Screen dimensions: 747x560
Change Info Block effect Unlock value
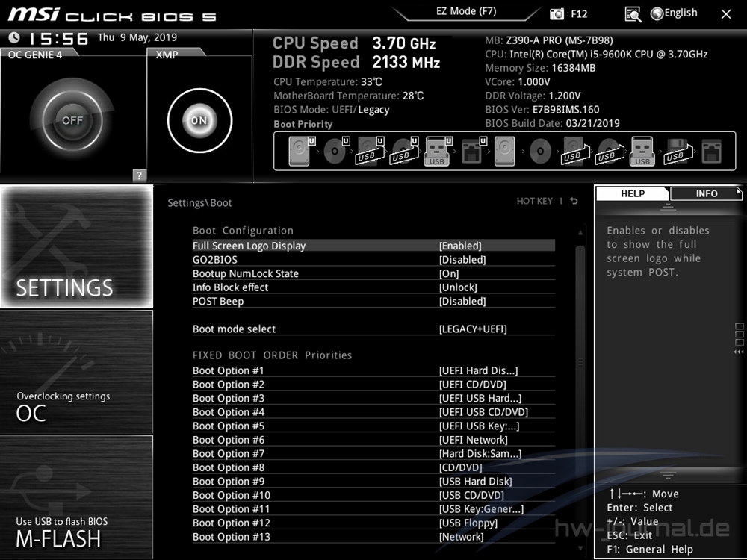pos(458,287)
